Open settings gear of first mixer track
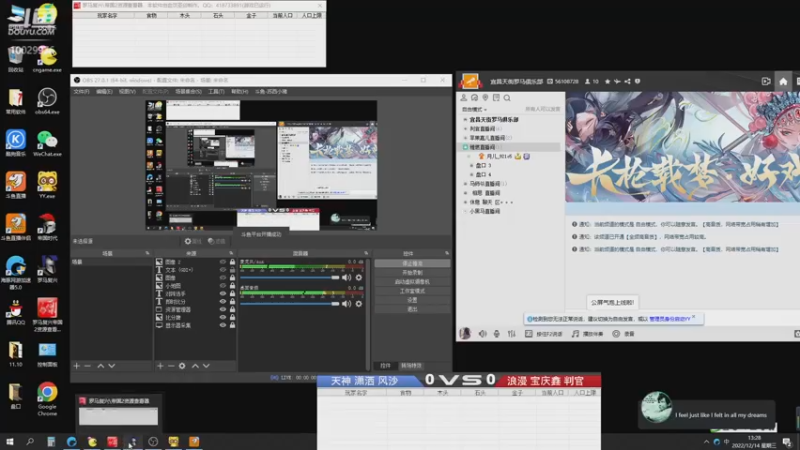The image size is (800, 450). point(359,278)
